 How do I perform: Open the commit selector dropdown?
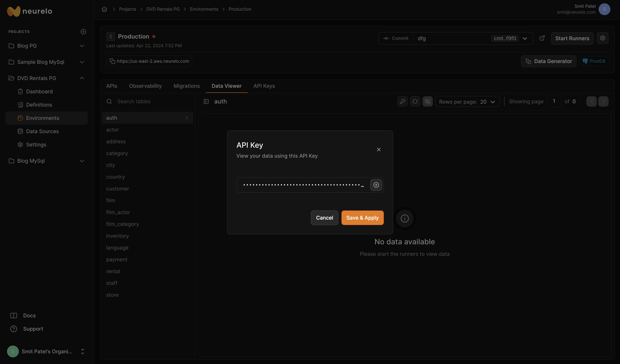coord(524,38)
